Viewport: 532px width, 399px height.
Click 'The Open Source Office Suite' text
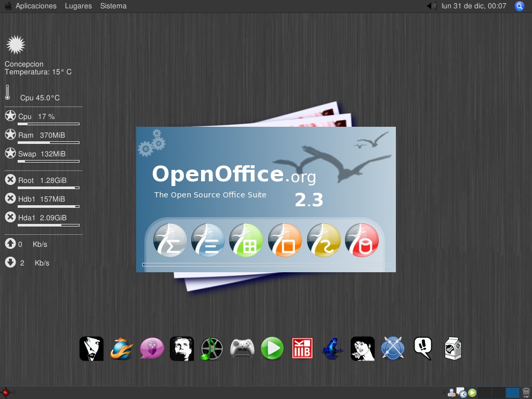click(210, 195)
